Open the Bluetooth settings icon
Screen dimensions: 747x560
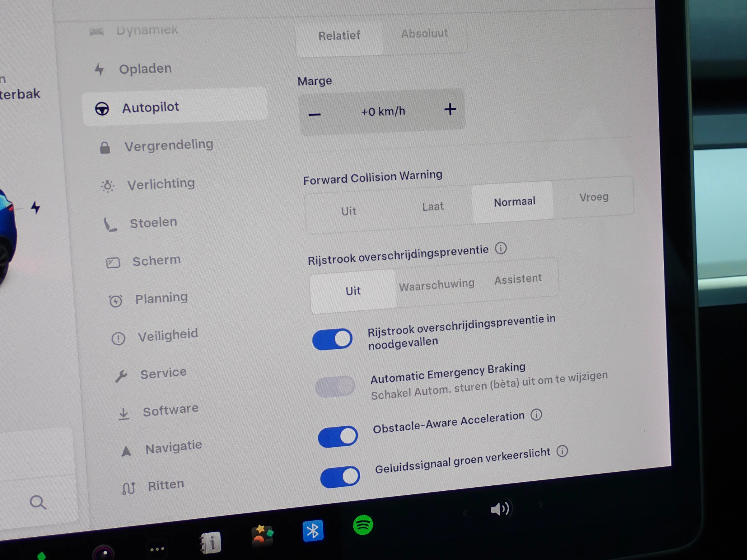[x=313, y=530]
